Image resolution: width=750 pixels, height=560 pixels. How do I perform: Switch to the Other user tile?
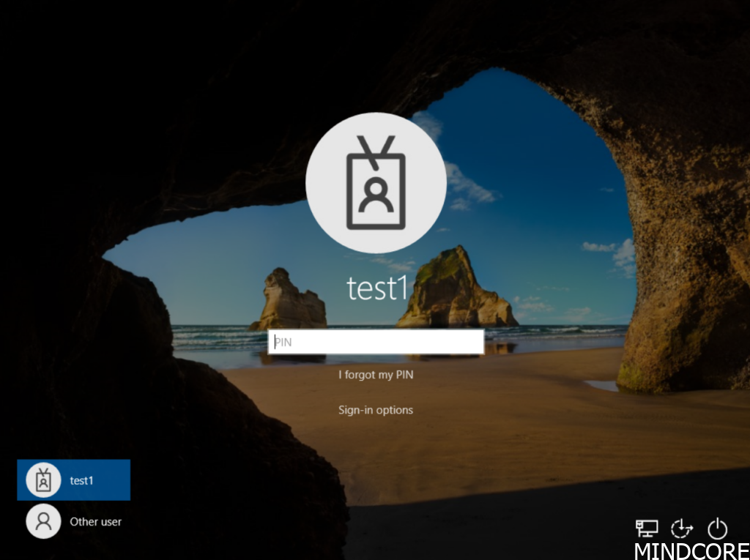(x=73, y=521)
